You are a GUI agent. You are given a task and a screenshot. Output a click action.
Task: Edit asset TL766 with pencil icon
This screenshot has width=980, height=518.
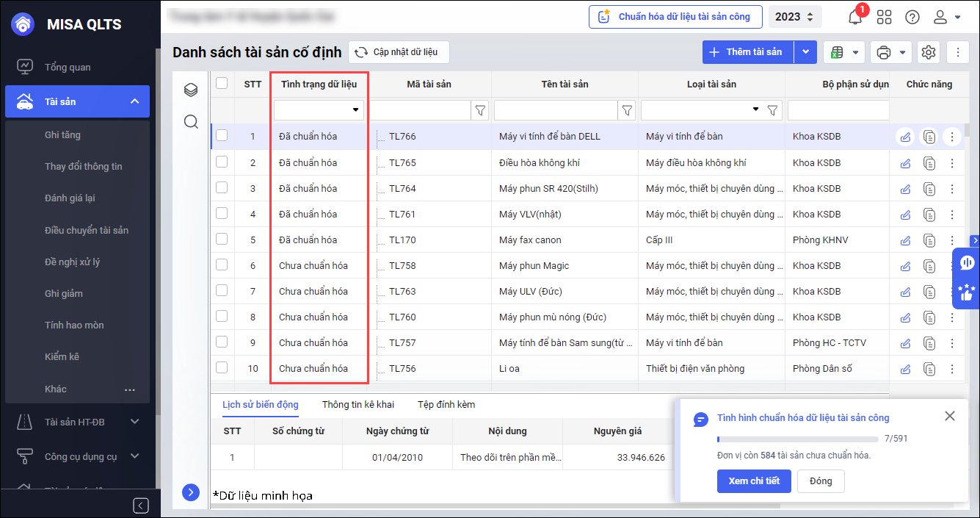(905, 137)
